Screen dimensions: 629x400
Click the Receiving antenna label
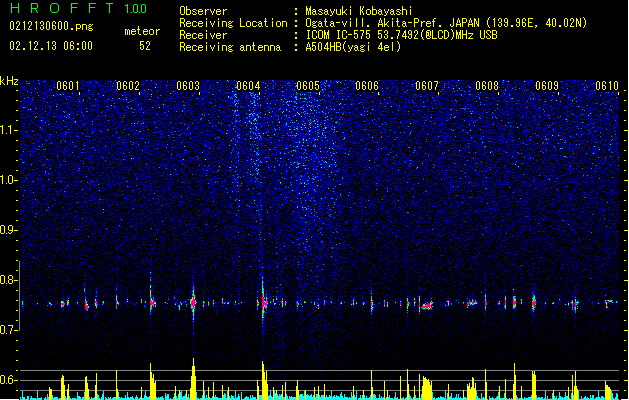coord(230,47)
